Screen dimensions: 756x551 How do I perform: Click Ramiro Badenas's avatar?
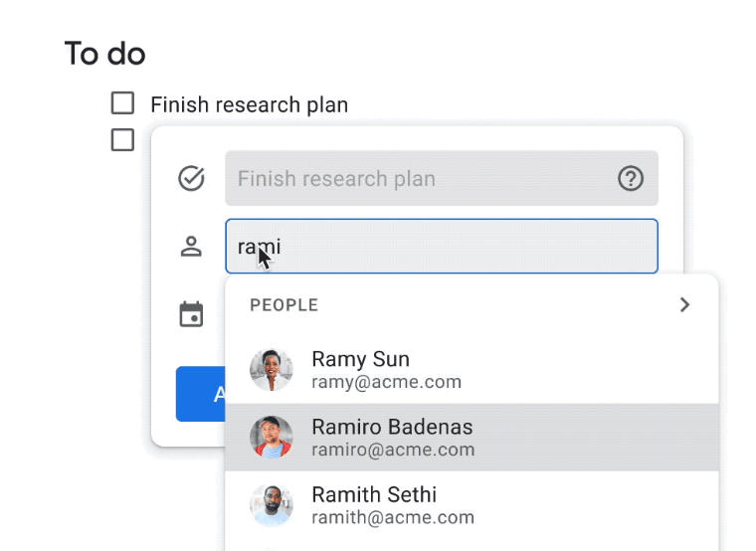coord(272,438)
